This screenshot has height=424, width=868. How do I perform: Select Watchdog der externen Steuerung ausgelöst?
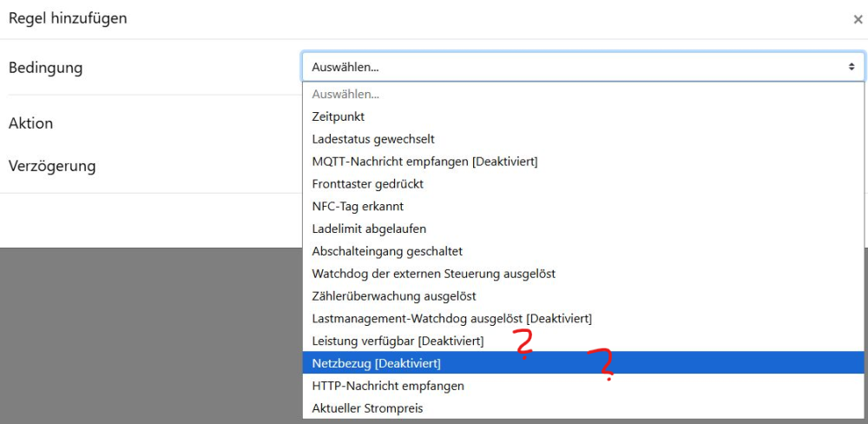click(x=433, y=274)
